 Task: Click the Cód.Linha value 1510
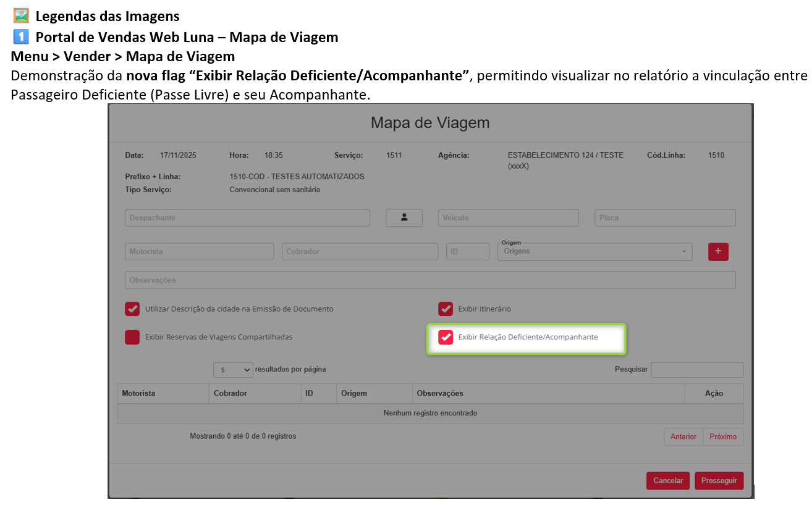pos(716,156)
